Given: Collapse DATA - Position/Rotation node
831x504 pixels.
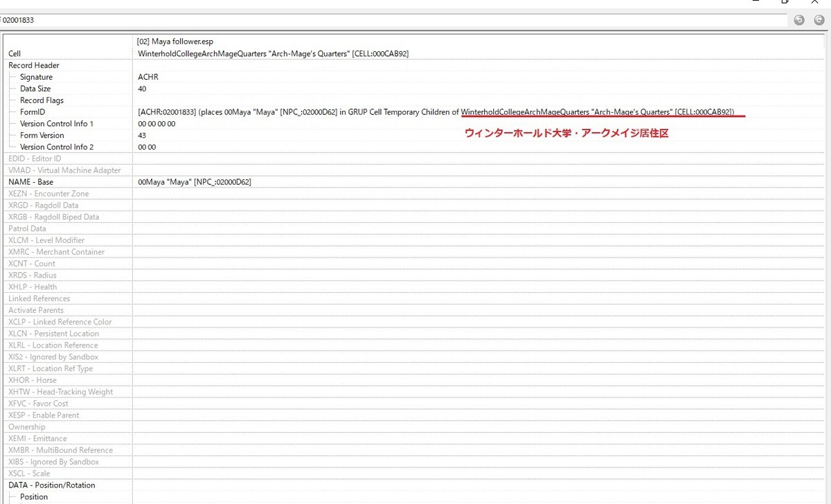Looking at the screenshot, I should pos(52,485).
